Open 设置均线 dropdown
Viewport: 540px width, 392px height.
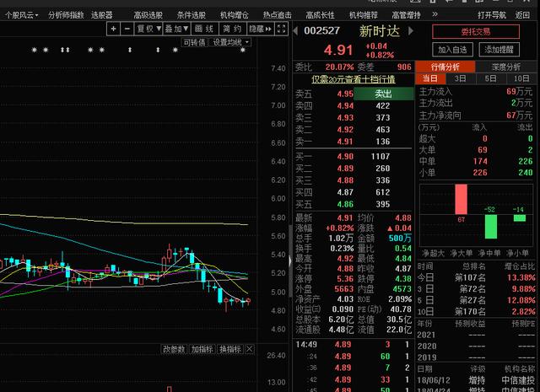[230, 42]
